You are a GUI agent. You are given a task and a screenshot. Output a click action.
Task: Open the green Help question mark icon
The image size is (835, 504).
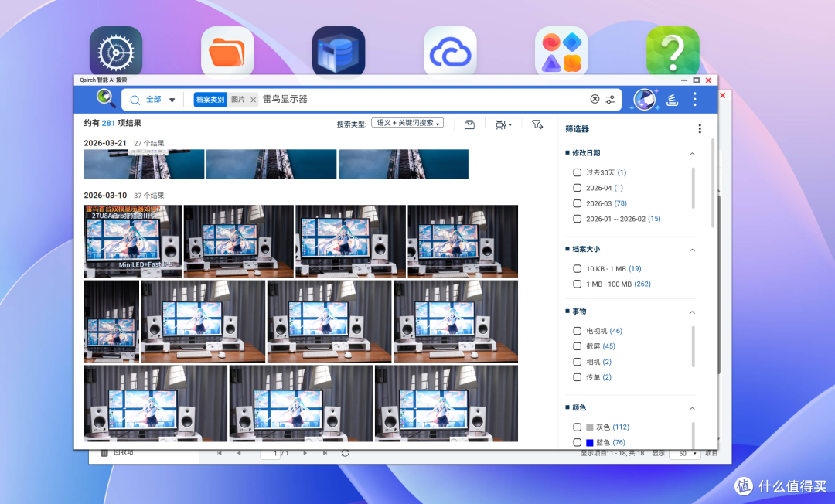[673, 52]
